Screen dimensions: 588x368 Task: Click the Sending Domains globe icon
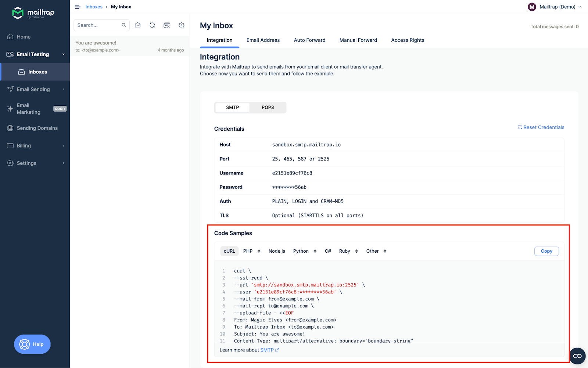(10, 128)
